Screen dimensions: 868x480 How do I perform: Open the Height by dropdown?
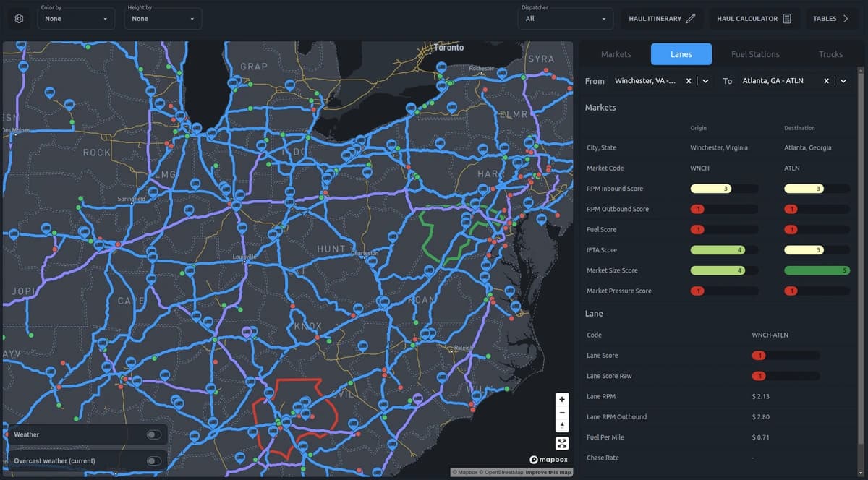[163, 18]
